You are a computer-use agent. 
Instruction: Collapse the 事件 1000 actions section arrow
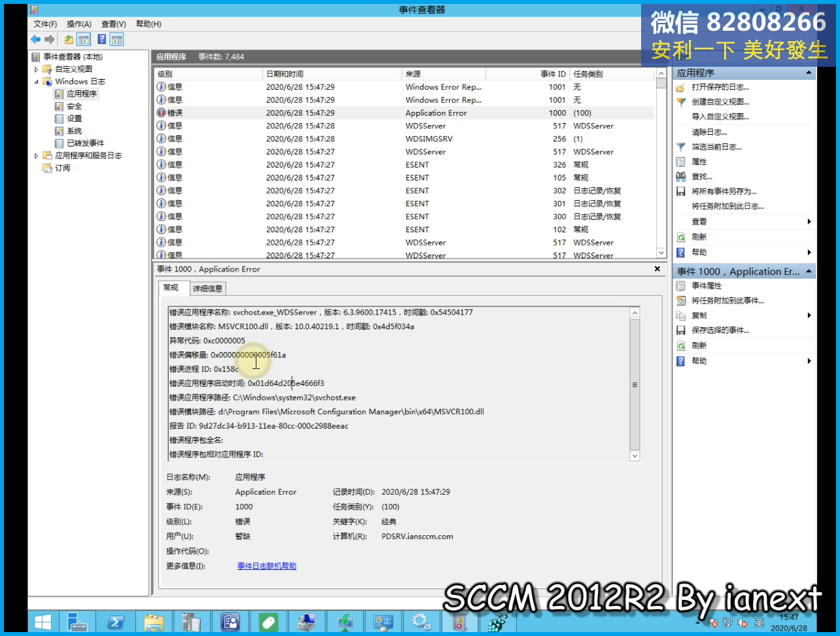809,272
